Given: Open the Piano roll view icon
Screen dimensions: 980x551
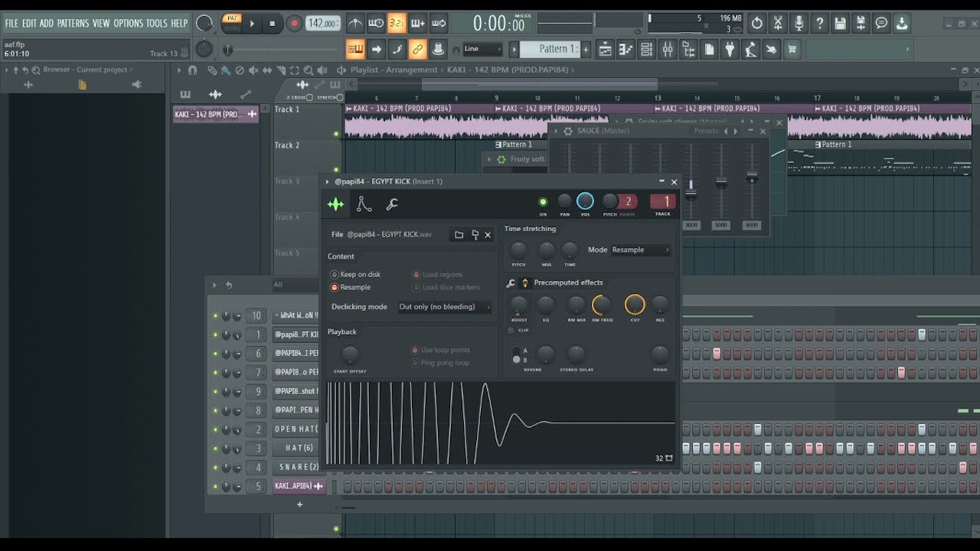Looking at the screenshot, I should point(626,50).
